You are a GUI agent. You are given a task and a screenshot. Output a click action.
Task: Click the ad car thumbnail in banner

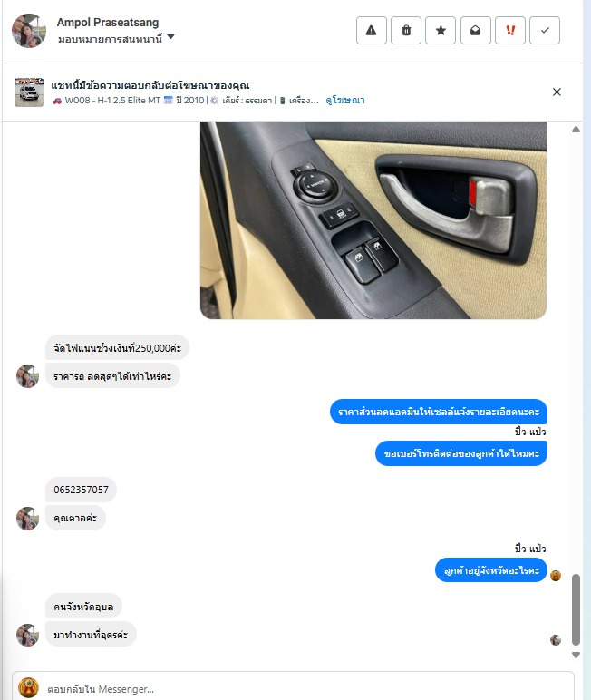point(29,92)
